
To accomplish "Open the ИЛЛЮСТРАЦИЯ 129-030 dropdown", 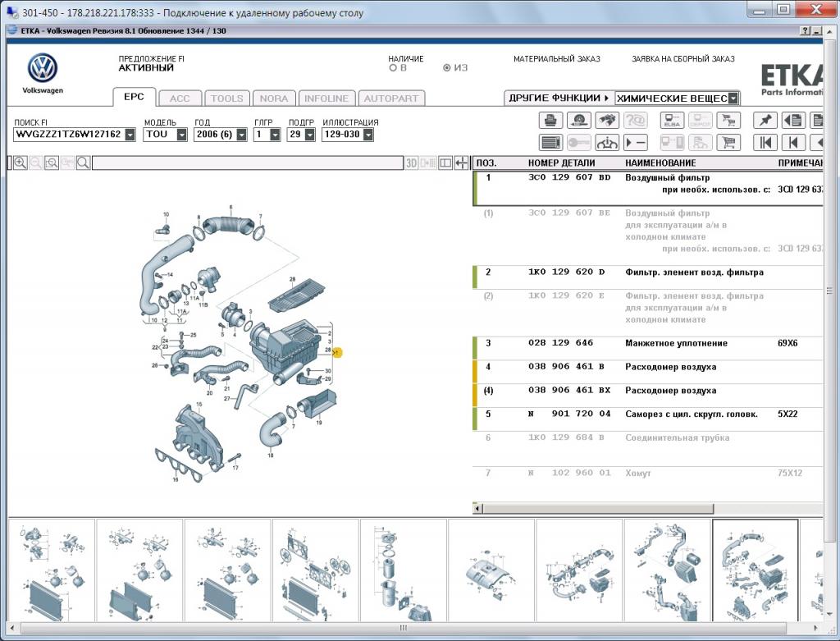I will click(x=368, y=135).
